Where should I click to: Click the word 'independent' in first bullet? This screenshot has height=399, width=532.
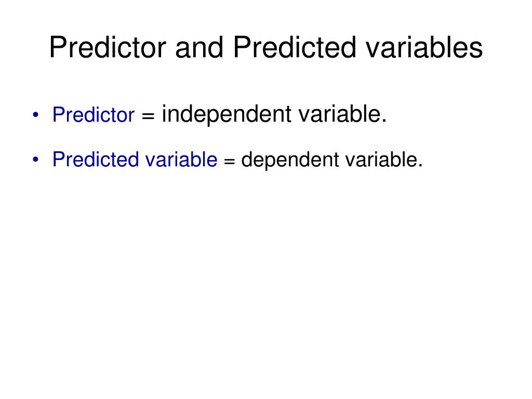point(227,114)
